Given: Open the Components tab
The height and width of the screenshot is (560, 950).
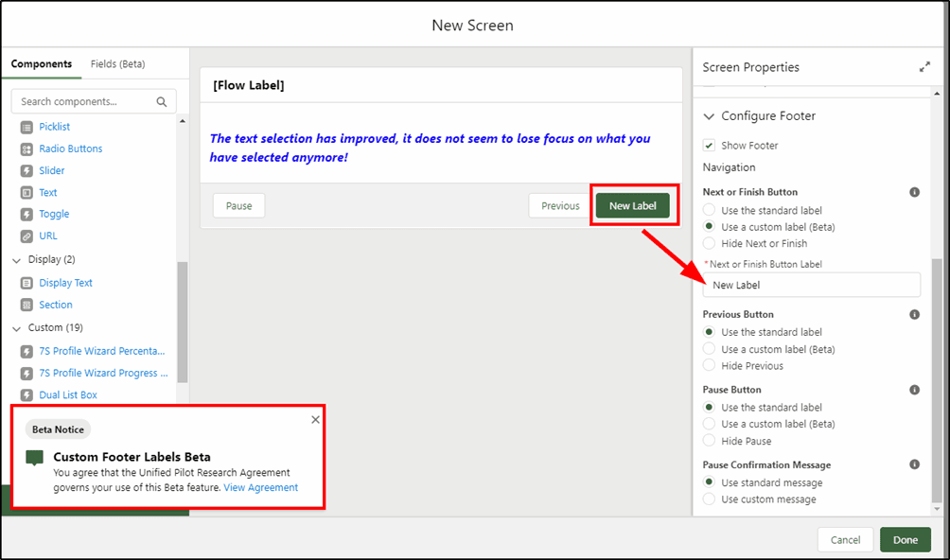Looking at the screenshot, I should tap(42, 64).
